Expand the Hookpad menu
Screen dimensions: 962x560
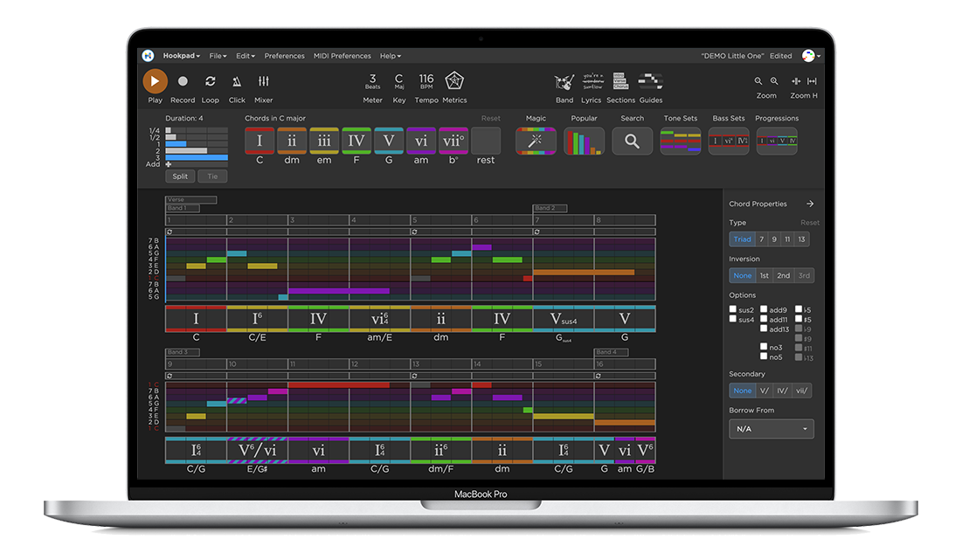(181, 55)
